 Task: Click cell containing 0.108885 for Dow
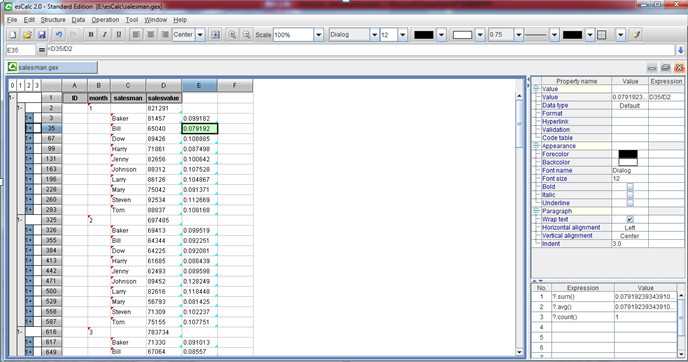[x=199, y=139]
